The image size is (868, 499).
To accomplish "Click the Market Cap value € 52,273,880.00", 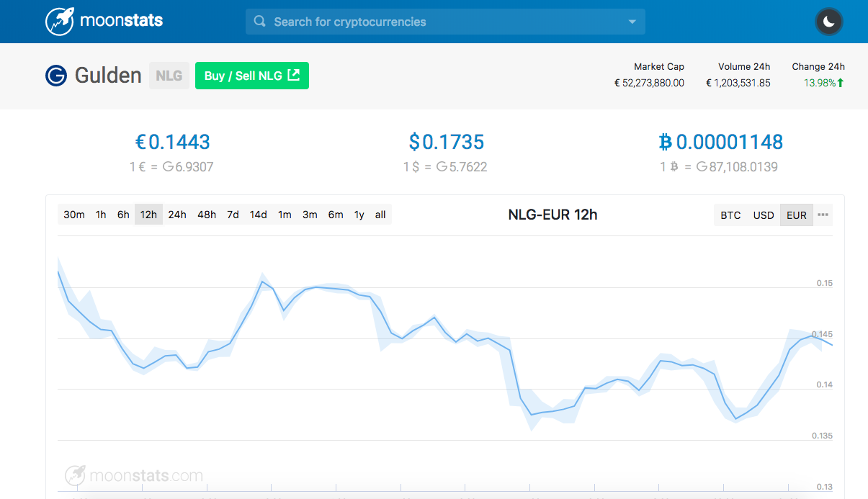I will [649, 83].
